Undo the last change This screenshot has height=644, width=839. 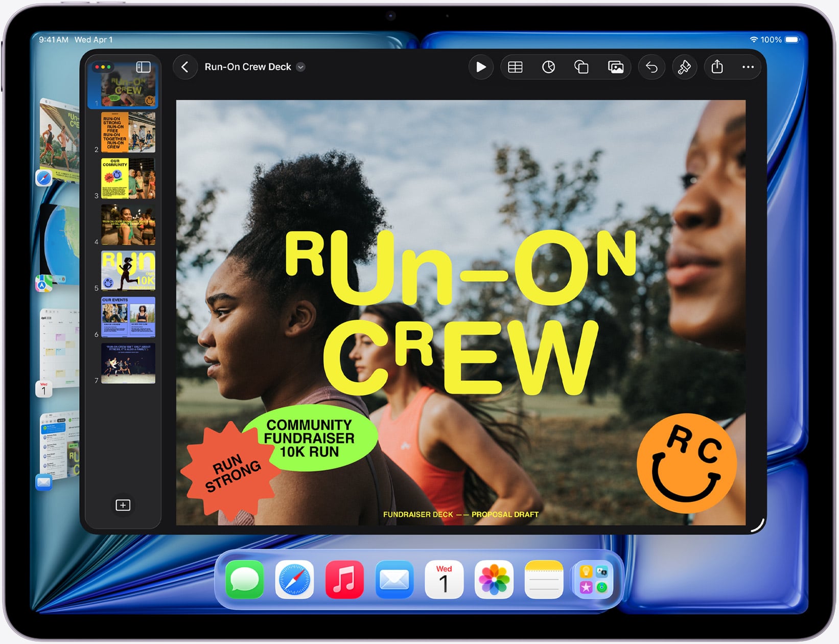(x=651, y=67)
